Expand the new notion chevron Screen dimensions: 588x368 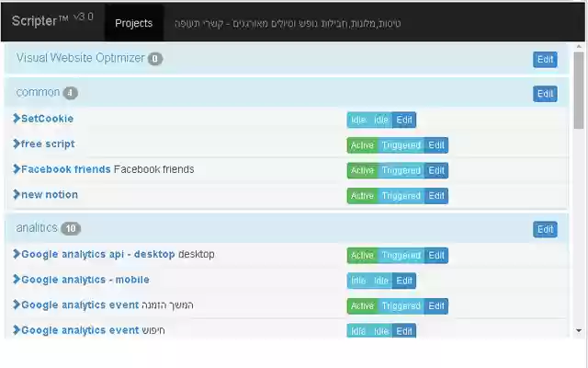click(x=17, y=194)
